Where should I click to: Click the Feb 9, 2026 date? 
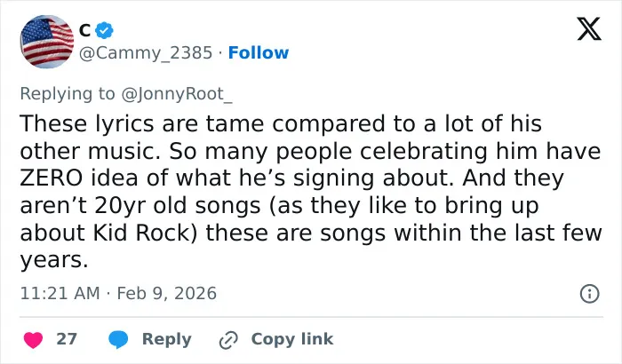click(x=167, y=294)
